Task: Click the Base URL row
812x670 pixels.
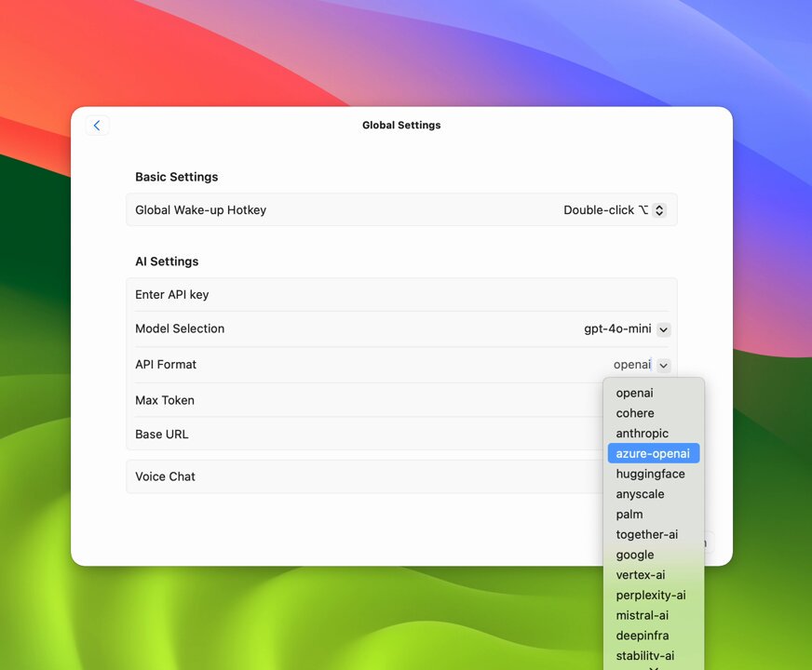Action: click(363, 435)
